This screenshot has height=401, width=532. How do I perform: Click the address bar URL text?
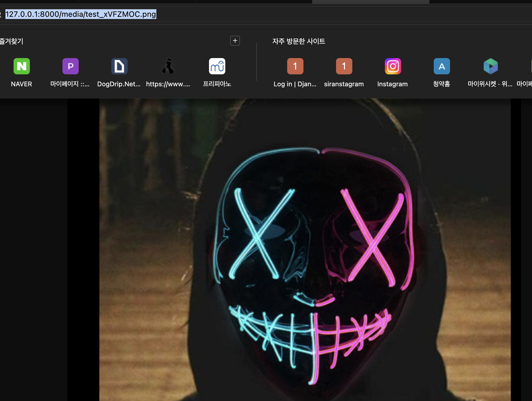(x=81, y=14)
